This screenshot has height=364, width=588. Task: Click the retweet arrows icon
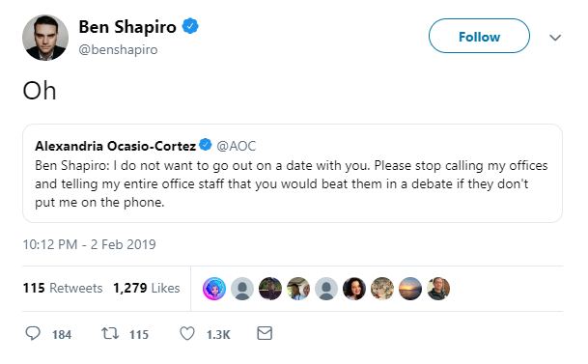110,333
